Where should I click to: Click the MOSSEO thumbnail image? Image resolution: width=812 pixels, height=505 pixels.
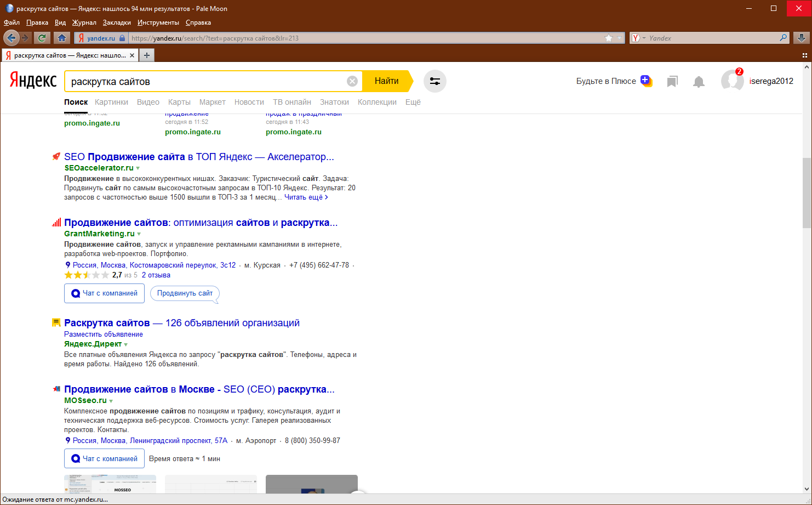tap(110, 484)
